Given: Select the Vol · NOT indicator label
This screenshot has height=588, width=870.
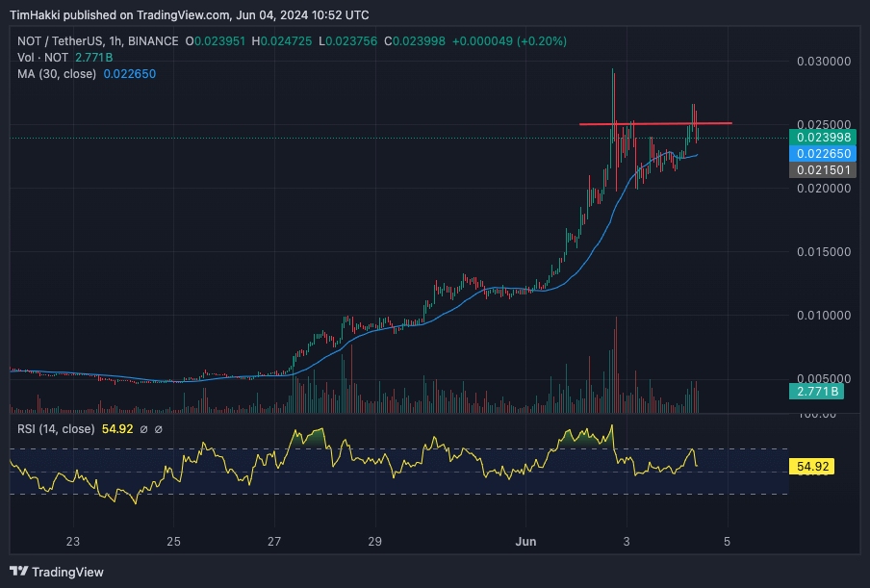Looking at the screenshot, I should 42,57.
